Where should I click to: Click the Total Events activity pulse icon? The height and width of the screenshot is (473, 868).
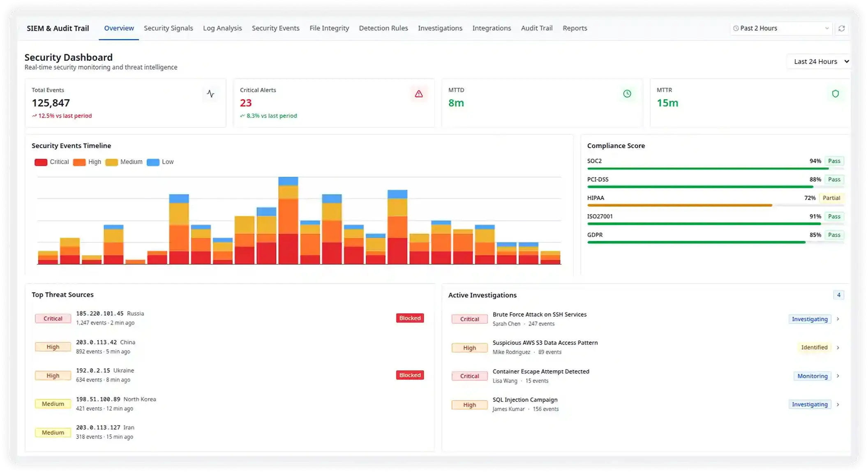[x=211, y=93]
